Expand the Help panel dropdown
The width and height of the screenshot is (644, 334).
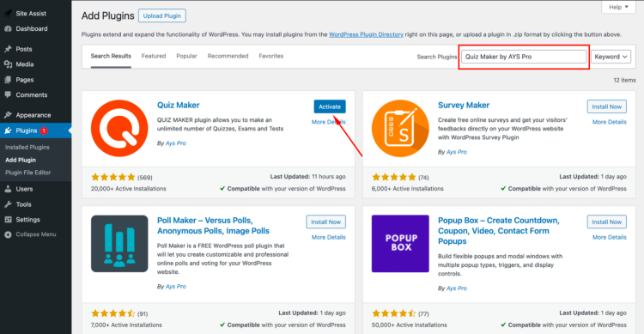(618, 7)
